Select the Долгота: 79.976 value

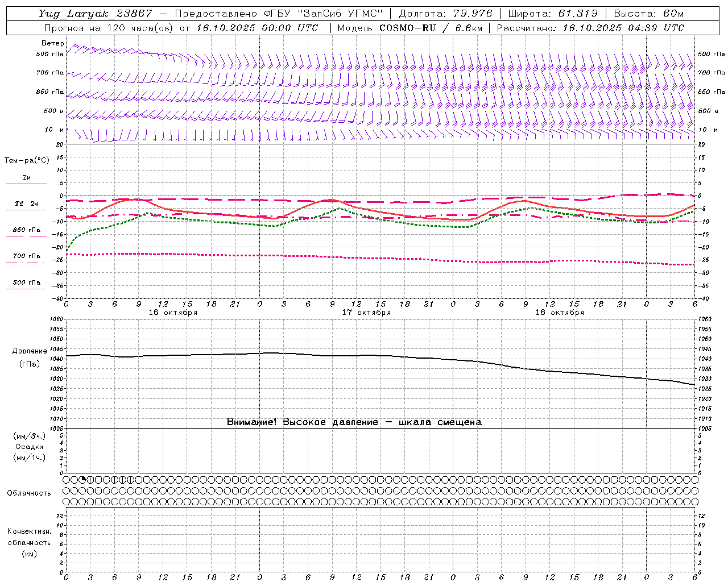click(446, 14)
